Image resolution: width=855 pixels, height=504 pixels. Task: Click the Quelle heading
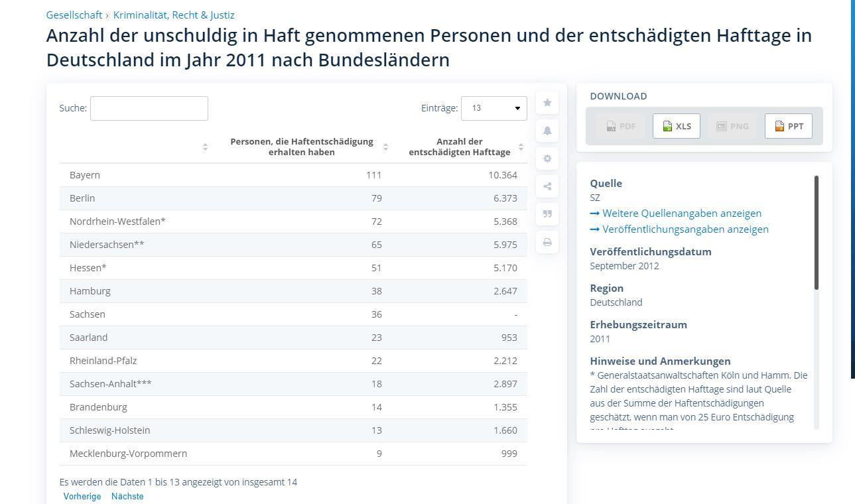606,184
